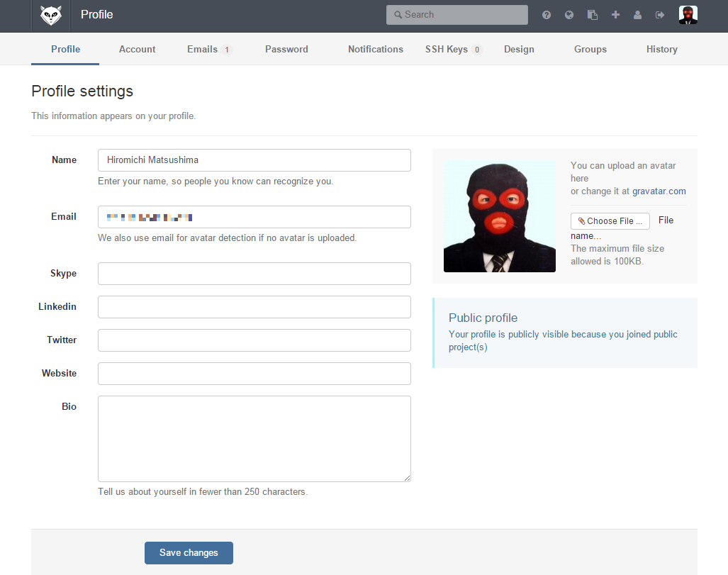The image size is (728, 575).
Task: Open the gravatar.com link
Action: click(x=659, y=191)
